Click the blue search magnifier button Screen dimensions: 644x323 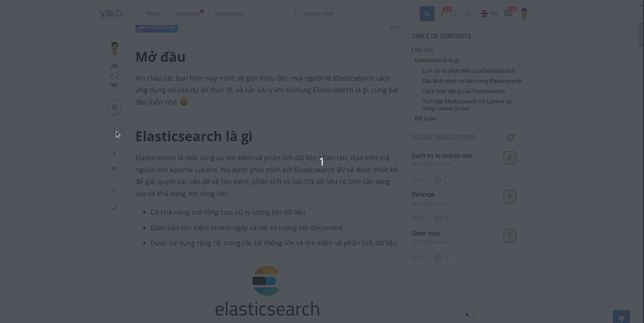tap(427, 14)
